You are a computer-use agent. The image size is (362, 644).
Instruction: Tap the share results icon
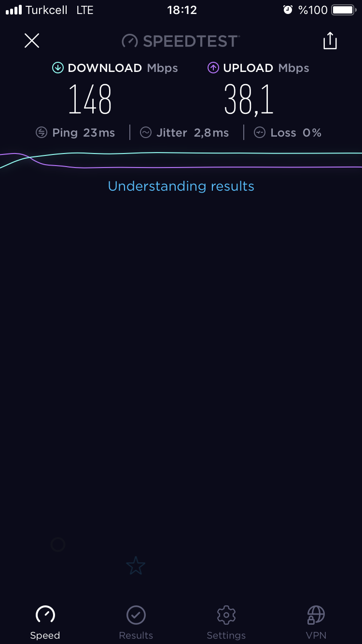click(330, 41)
